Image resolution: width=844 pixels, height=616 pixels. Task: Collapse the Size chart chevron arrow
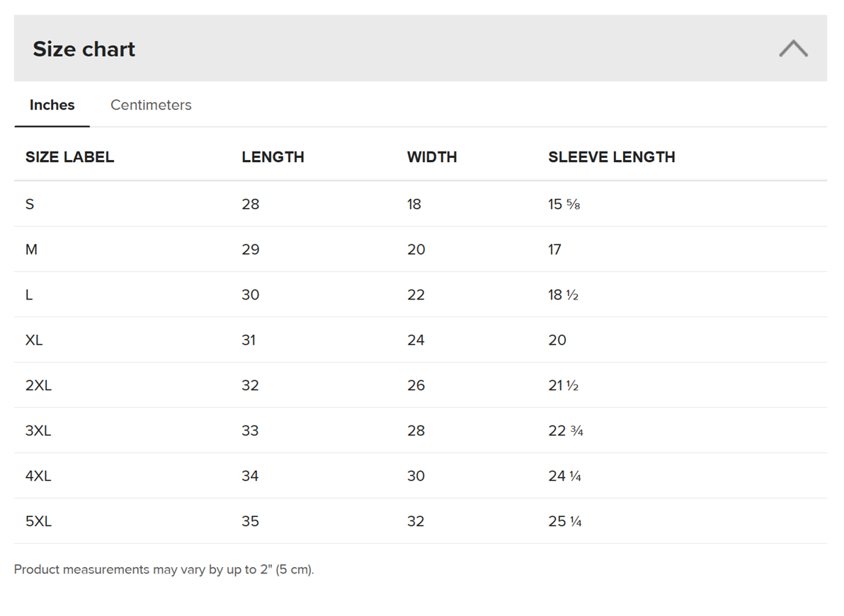click(793, 49)
